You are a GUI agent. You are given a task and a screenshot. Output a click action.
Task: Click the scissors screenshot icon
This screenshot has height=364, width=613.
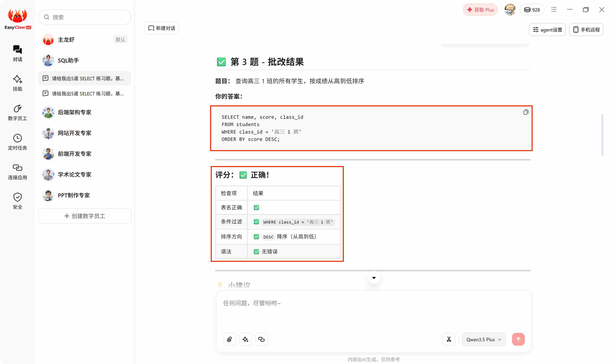449,339
